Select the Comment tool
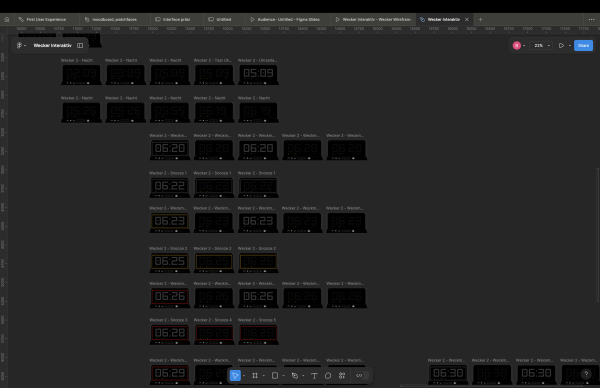This screenshot has width=600, height=388. pyautogui.click(x=328, y=376)
